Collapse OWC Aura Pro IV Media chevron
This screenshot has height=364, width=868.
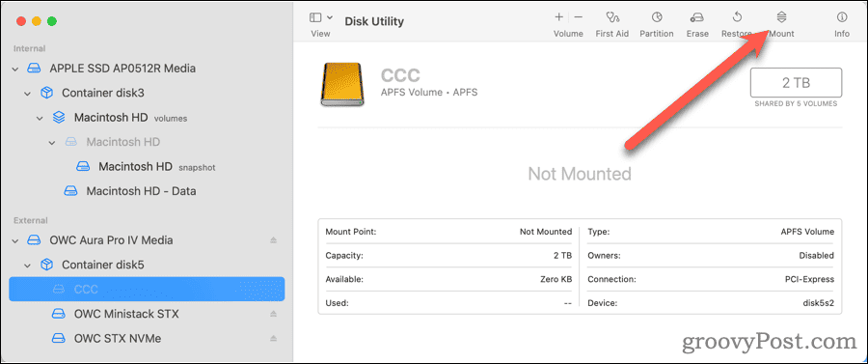15,240
